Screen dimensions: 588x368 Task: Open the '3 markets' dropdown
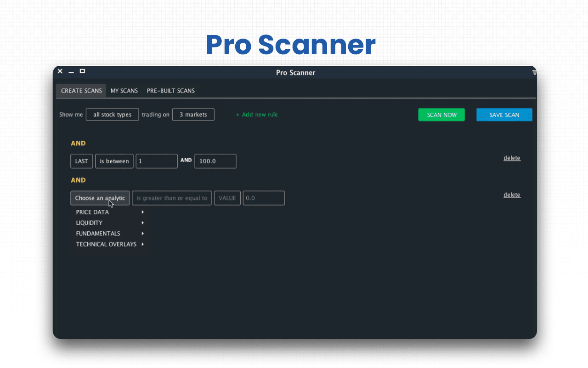[x=193, y=115]
